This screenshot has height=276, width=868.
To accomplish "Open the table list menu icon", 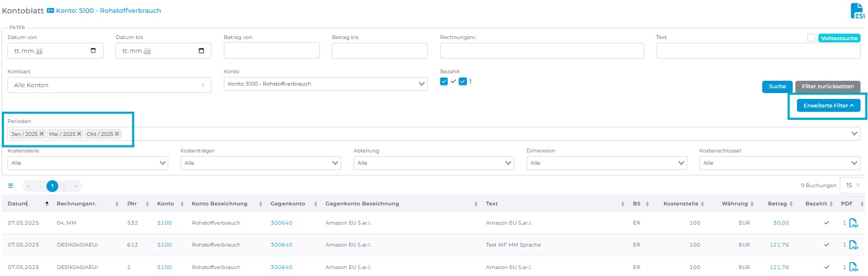I will tap(10, 186).
